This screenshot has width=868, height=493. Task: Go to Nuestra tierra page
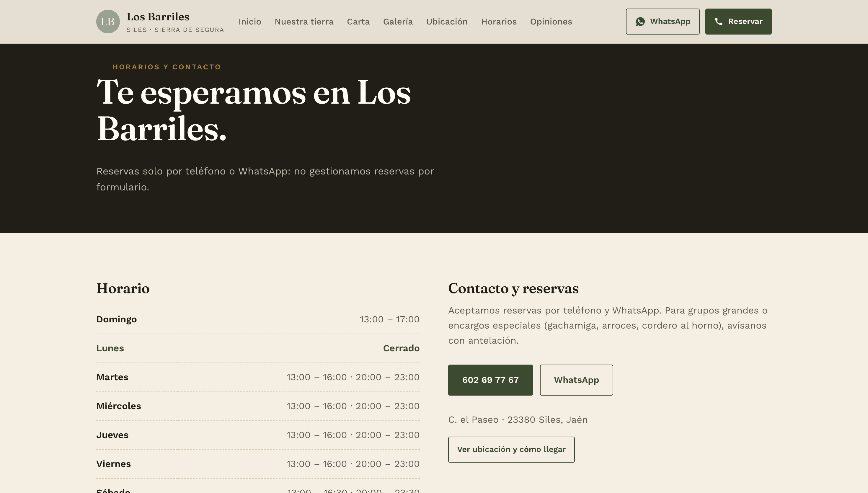point(304,21)
